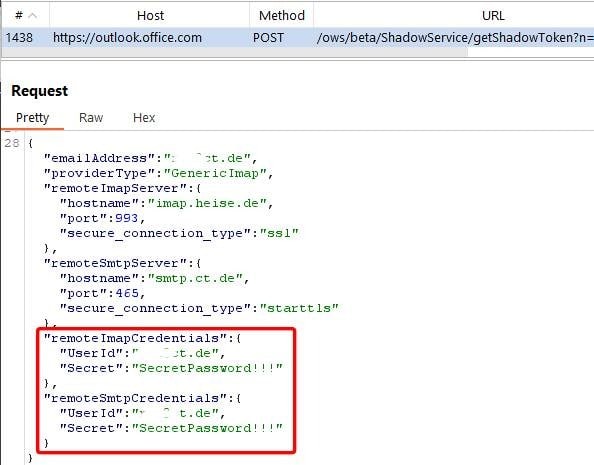
Task: Sort requests by Method column header
Action: (281, 16)
